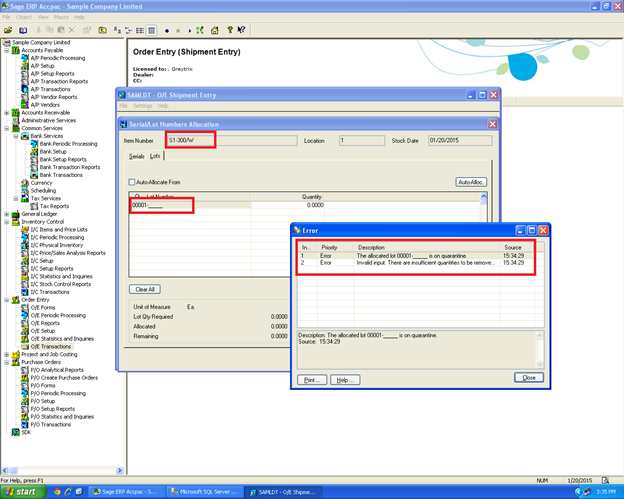Click the Record Macro dot icon
Screen dimensions: 624x499
coord(167,30)
